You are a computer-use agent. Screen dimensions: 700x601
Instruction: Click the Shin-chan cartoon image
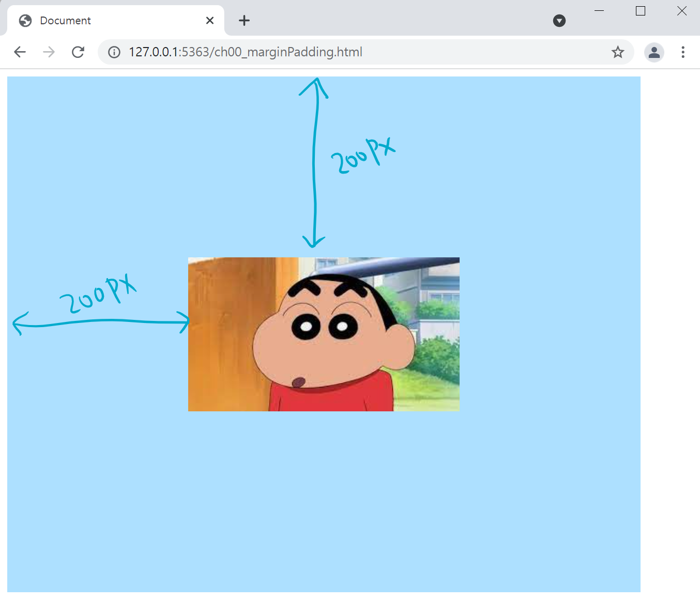[324, 334]
